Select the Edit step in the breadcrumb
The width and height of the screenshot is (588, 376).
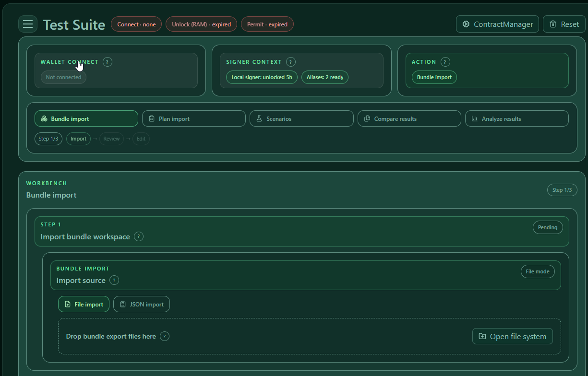point(141,139)
